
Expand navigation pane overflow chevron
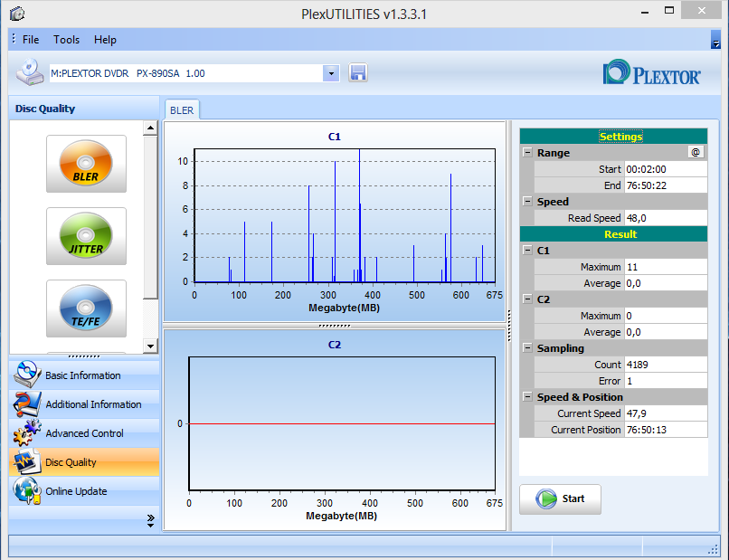coord(151,520)
